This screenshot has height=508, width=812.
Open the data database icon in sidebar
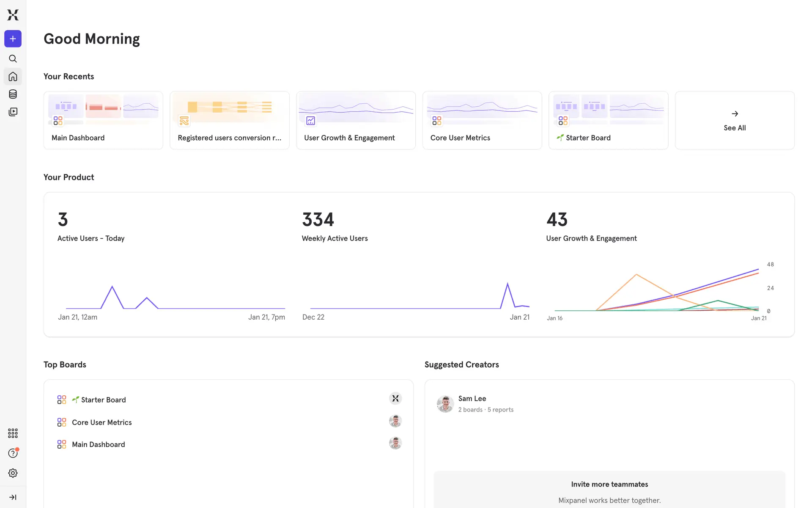(x=13, y=94)
